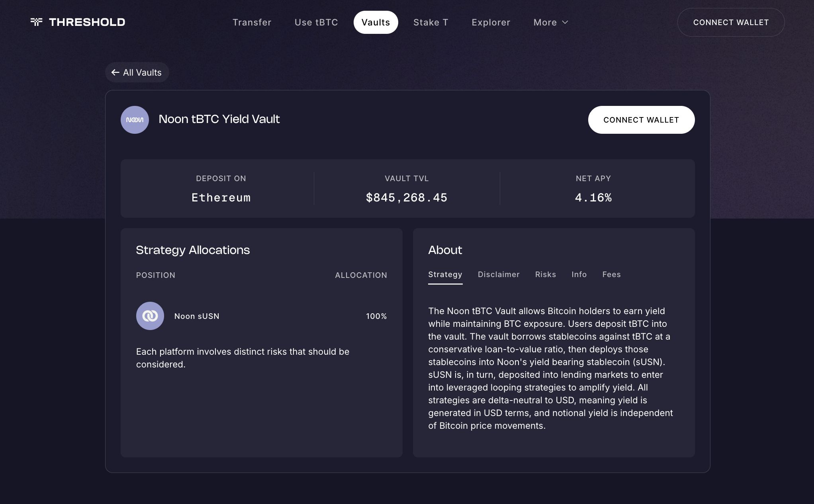The image size is (814, 504).
Task: Open the Use tBTC section
Action: click(316, 22)
